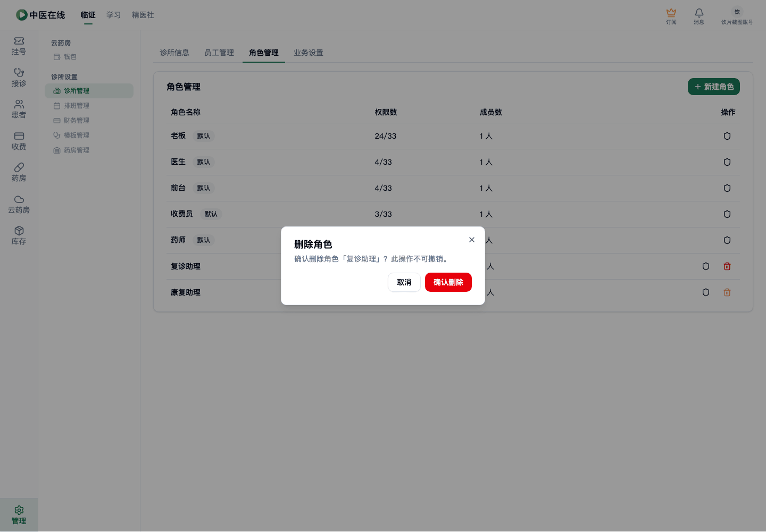Screen dimensions: 766x532
Task: Click trash icon for 康复助理 row
Action: (x=727, y=292)
